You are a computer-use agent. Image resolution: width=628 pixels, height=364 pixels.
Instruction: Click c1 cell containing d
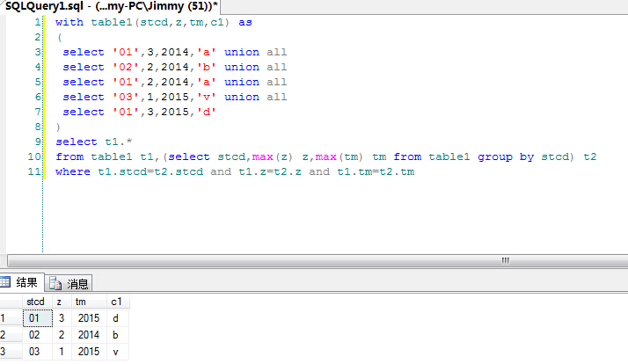click(x=118, y=318)
